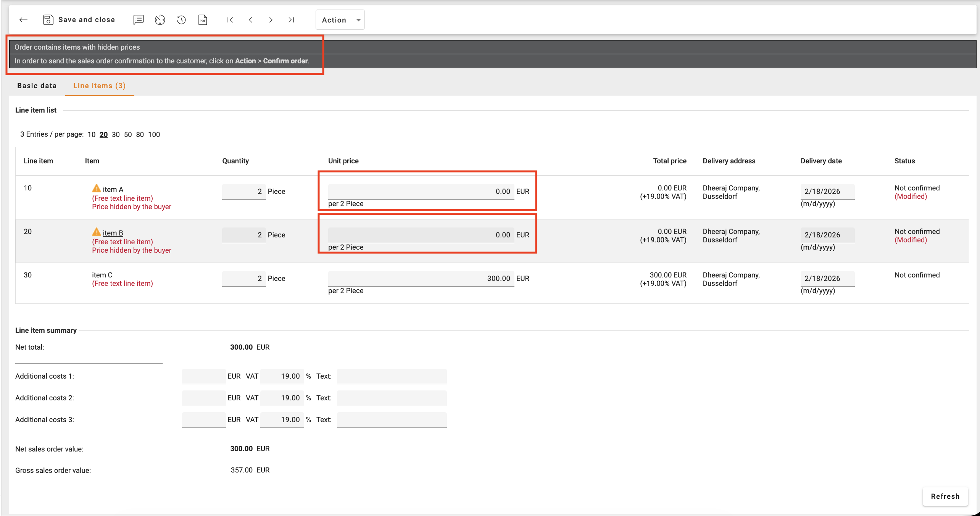Open the history clock icon

coord(181,20)
